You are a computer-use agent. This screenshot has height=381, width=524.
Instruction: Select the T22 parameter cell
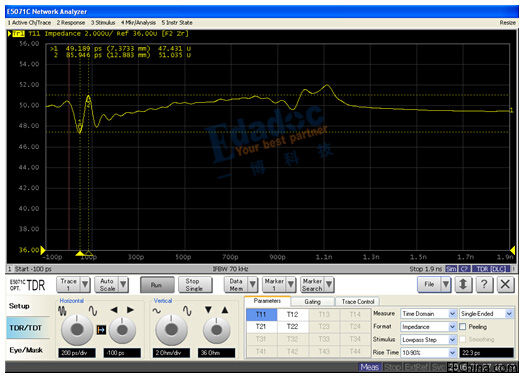click(x=292, y=327)
